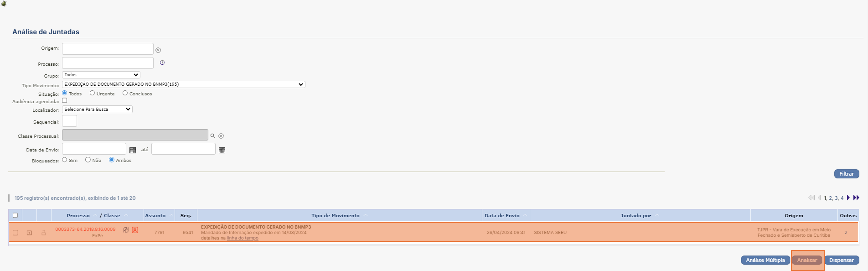Go to results page 3

point(836,198)
